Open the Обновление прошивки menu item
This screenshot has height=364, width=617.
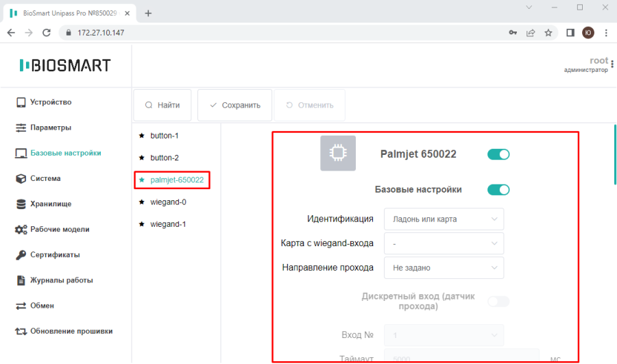click(71, 331)
